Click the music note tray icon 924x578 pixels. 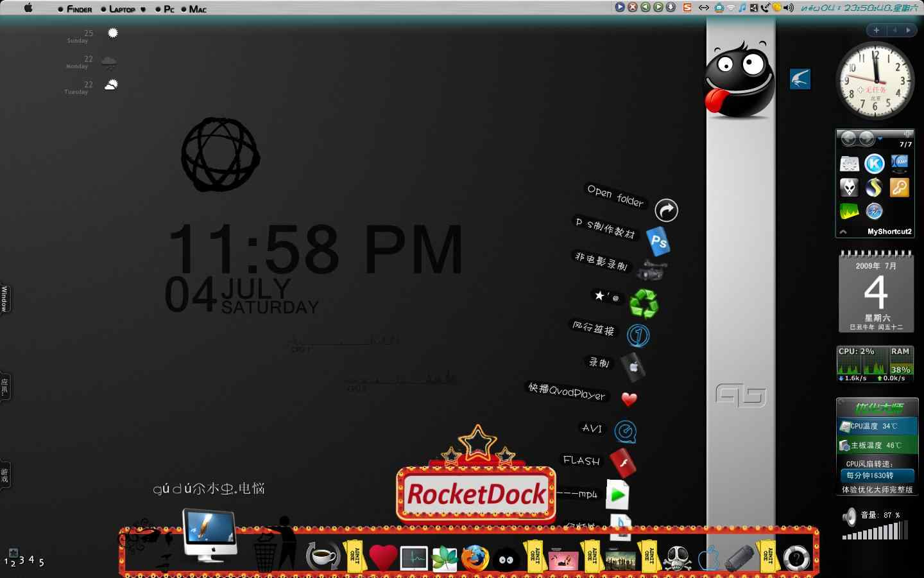click(x=742, y=8)
